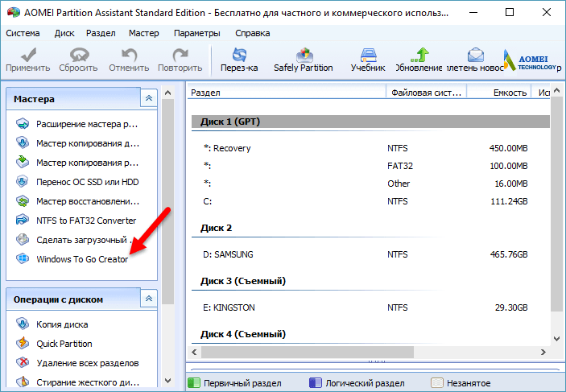Image resolution: width=566 pixels, height=392 pixels.
Task: Click the Apply (Применить) checkmark icon
Action: [28, 55]
